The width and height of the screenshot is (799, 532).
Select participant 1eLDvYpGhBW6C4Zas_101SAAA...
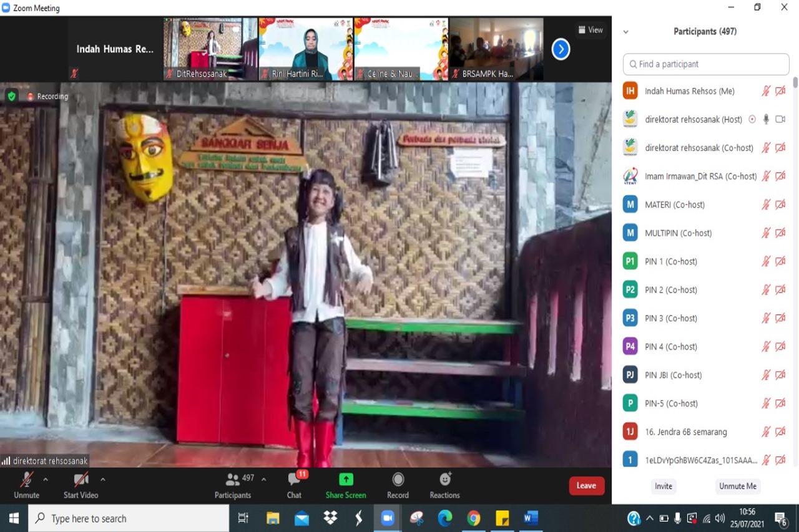tap(701, 460)
